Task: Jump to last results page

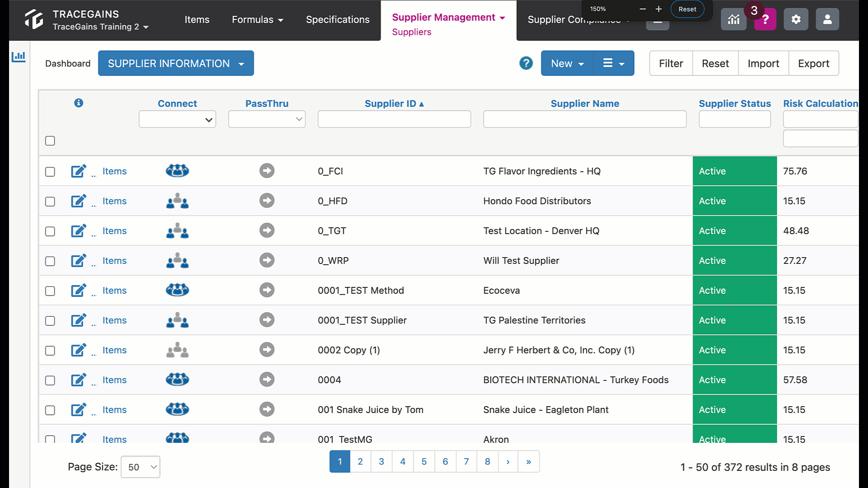Action: [528, 461]
